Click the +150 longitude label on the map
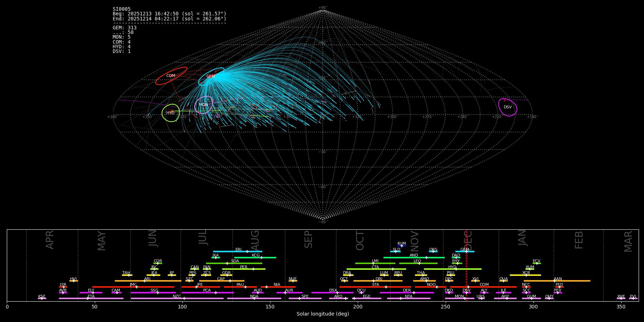Viewport: 644px width, 322px height. click(147, 117)
